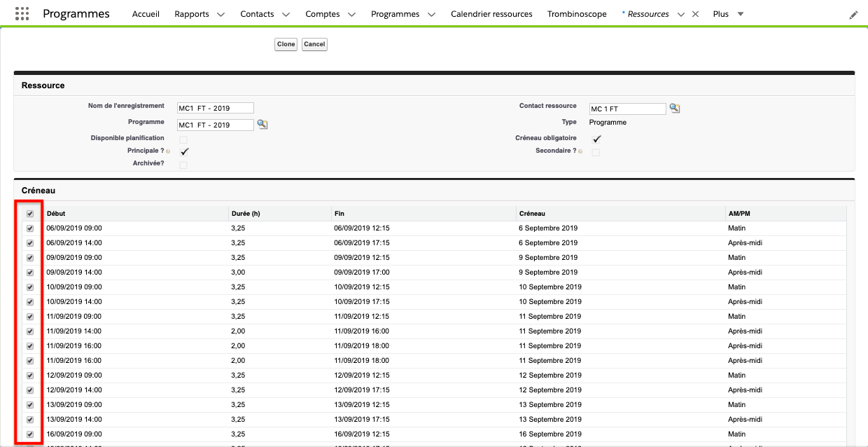Open the Trombinoscope tab

pos(577,14)
